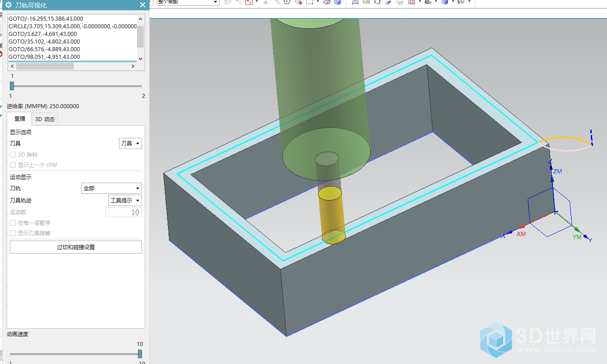Click the red fit-view icon in the top toolbar

(x=411, y=2)
